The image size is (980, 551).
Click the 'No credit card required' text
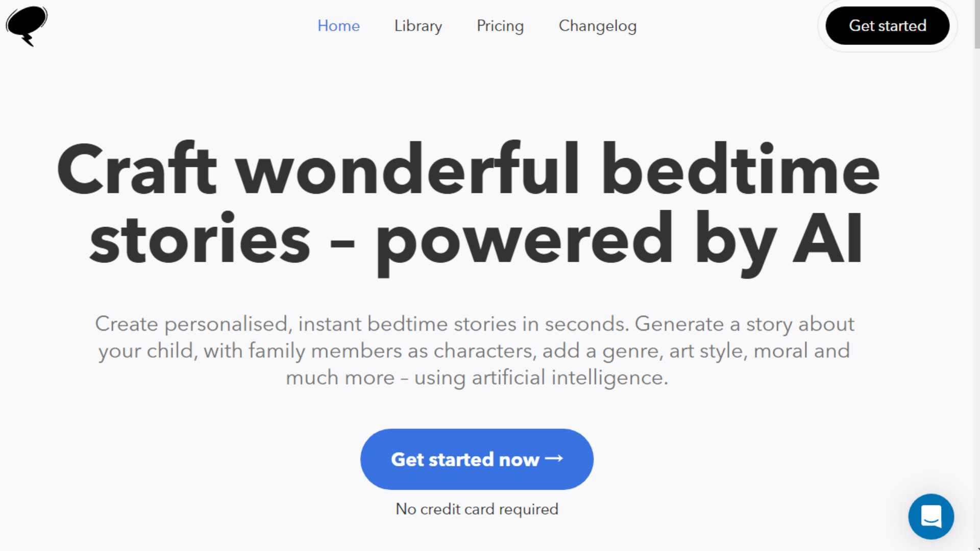(477, 509)
